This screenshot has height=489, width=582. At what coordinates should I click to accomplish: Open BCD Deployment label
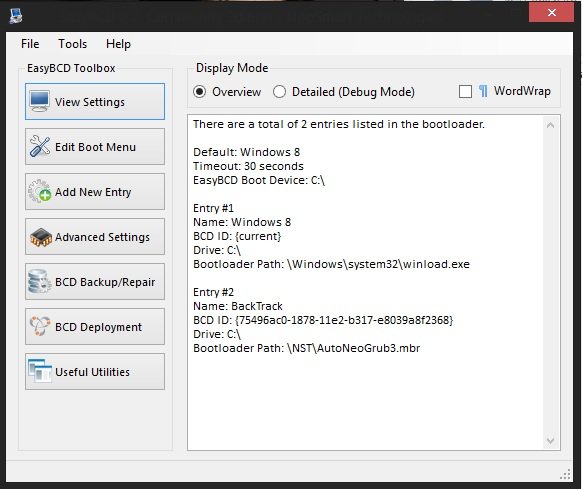98,327
